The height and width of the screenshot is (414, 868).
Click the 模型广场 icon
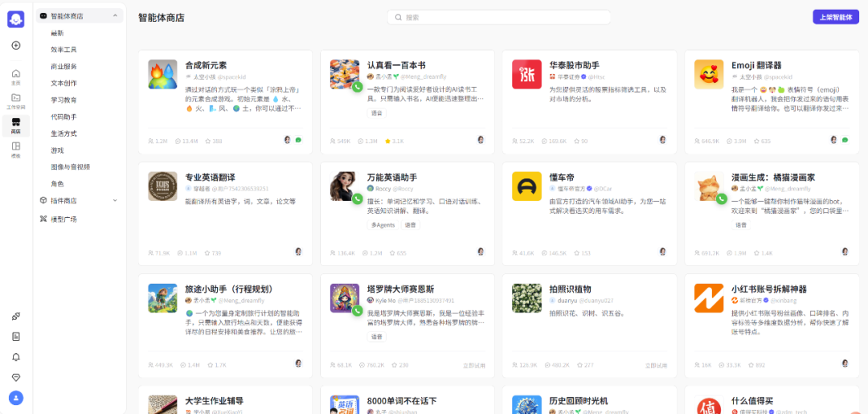coord(43,219)
